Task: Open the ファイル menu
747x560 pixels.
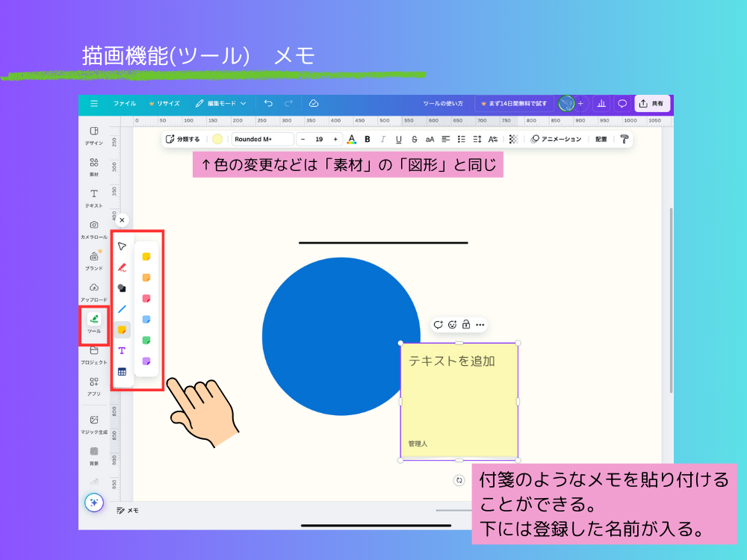Action: [x=124, y=103]
